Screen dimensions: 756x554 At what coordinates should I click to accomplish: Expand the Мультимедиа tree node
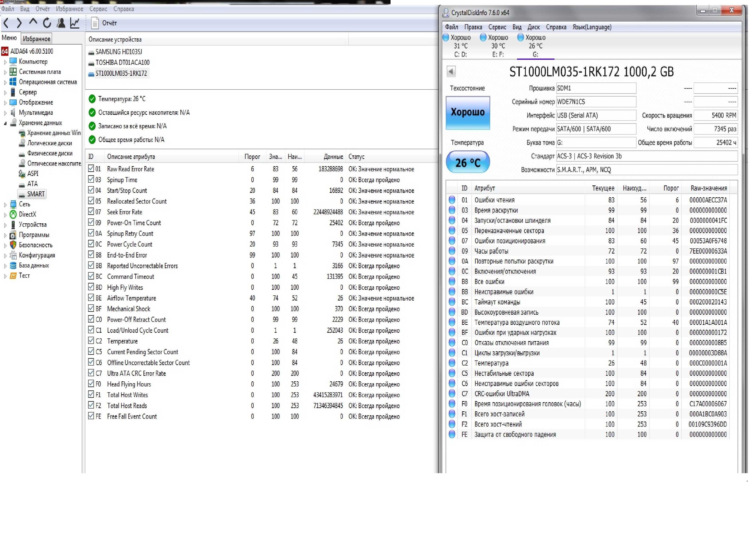click(5, 113)
